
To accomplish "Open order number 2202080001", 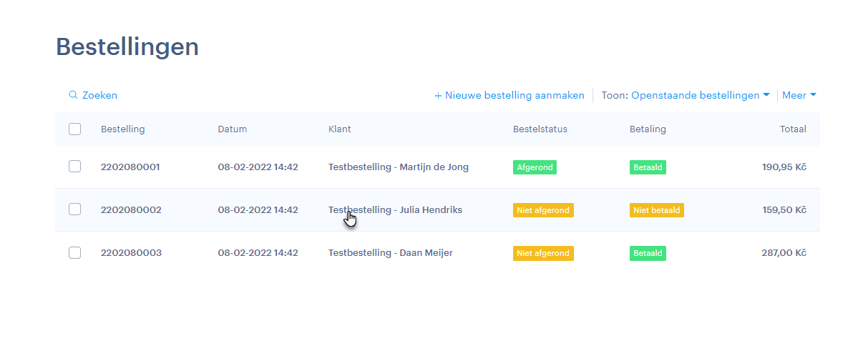I will pyautogui.click(x=131, y=167).
